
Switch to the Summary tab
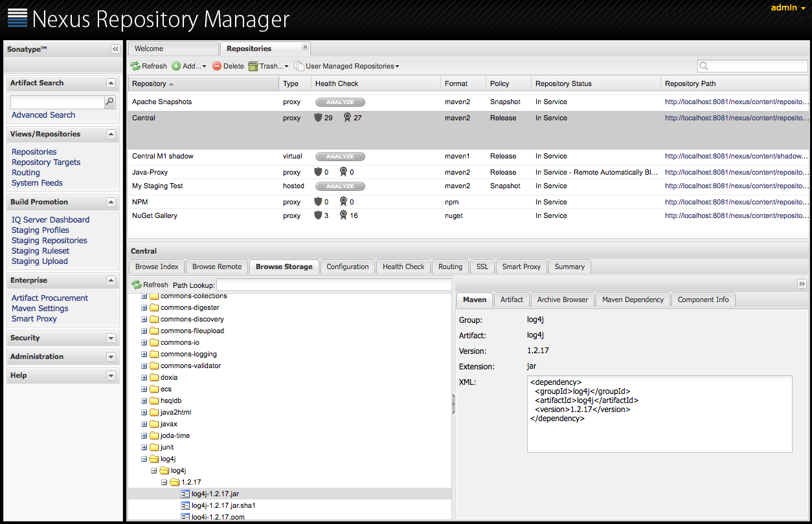coord(570,267)
